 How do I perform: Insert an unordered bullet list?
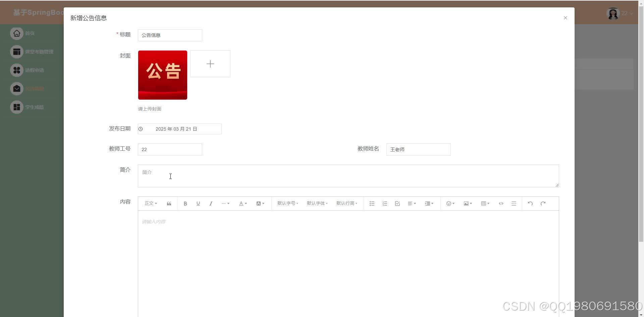tap(372, 203)
